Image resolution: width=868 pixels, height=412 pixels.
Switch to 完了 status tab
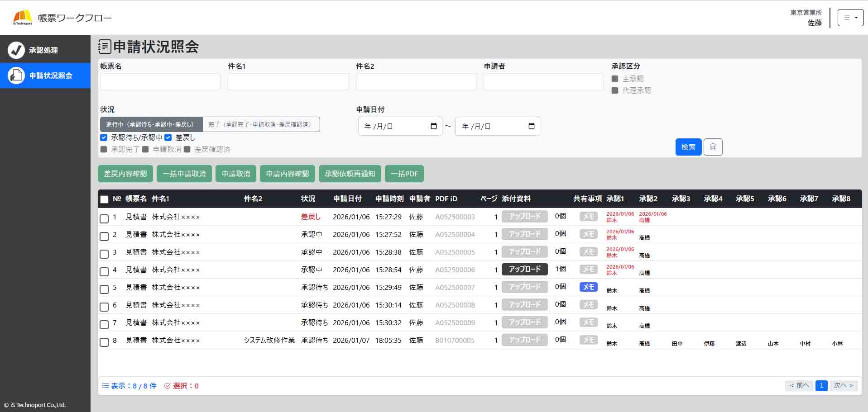pyautogui.click(x=261, y=124)
